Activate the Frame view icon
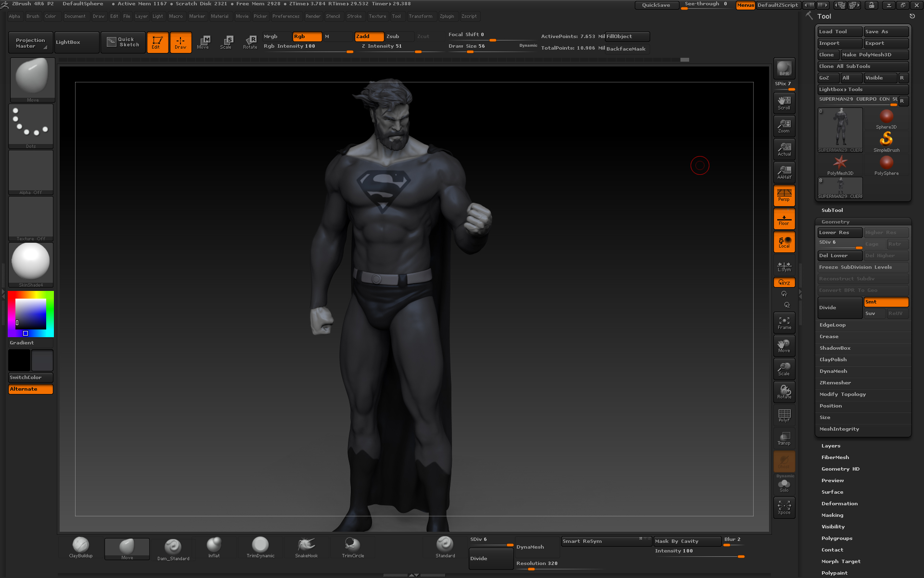The image size is (924, 578). 784,323
